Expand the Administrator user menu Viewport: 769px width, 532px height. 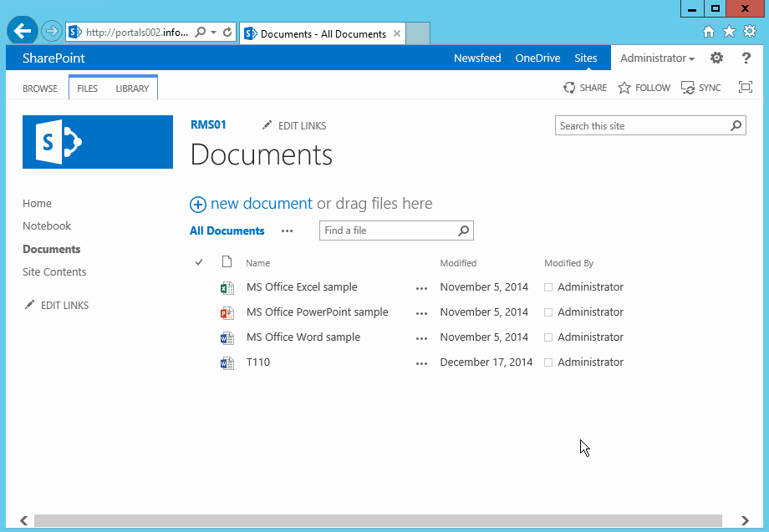point(657,58)
